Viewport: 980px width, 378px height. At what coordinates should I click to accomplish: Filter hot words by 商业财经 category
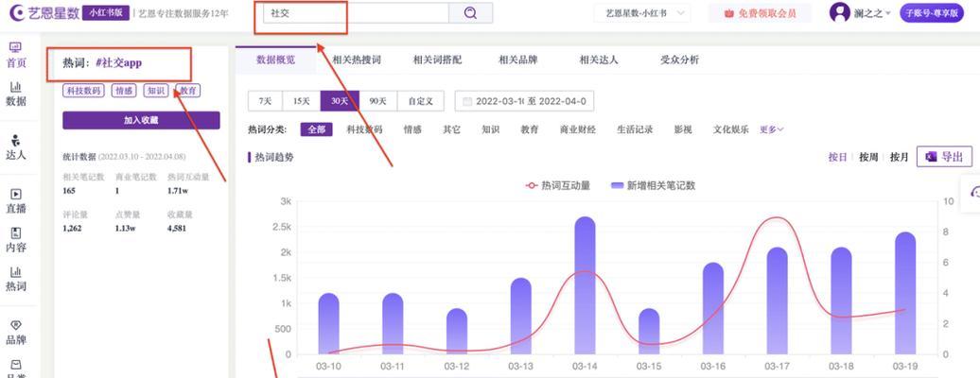coord(577,129)
